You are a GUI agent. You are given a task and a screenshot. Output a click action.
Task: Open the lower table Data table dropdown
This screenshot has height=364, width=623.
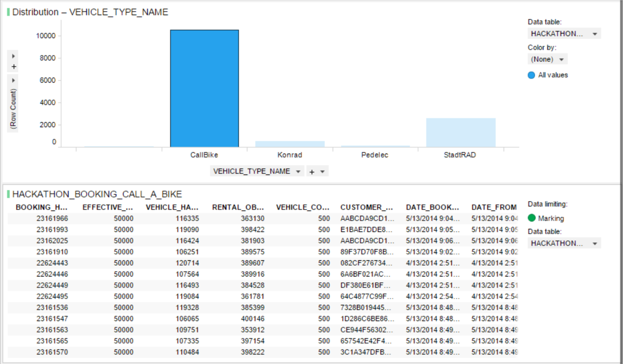click(x=564, y=243)
